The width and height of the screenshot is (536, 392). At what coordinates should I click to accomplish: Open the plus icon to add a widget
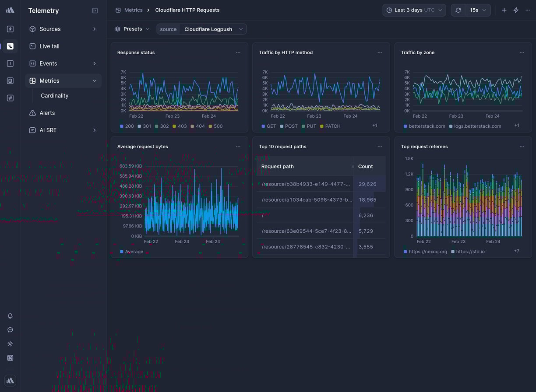[x=504, y=10]
